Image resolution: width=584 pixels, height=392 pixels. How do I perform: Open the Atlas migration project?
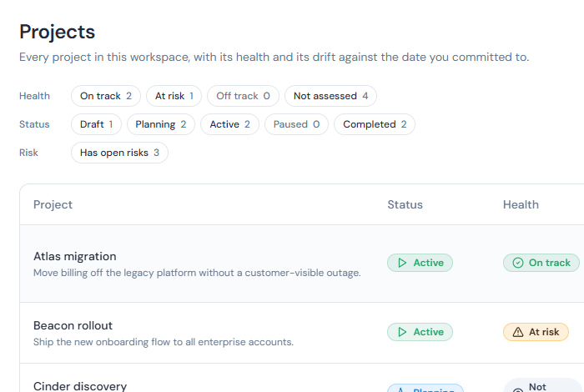click(75, 257)
